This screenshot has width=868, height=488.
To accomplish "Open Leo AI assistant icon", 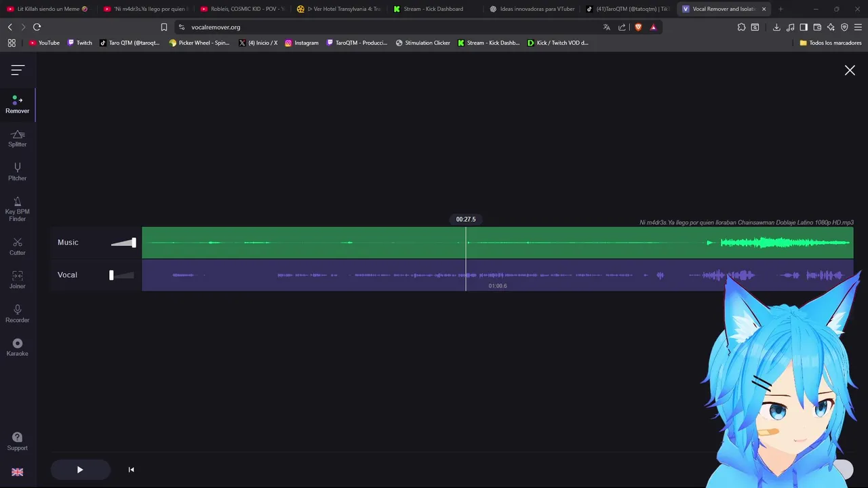I will pyautogui.click(x=831, y=27).
